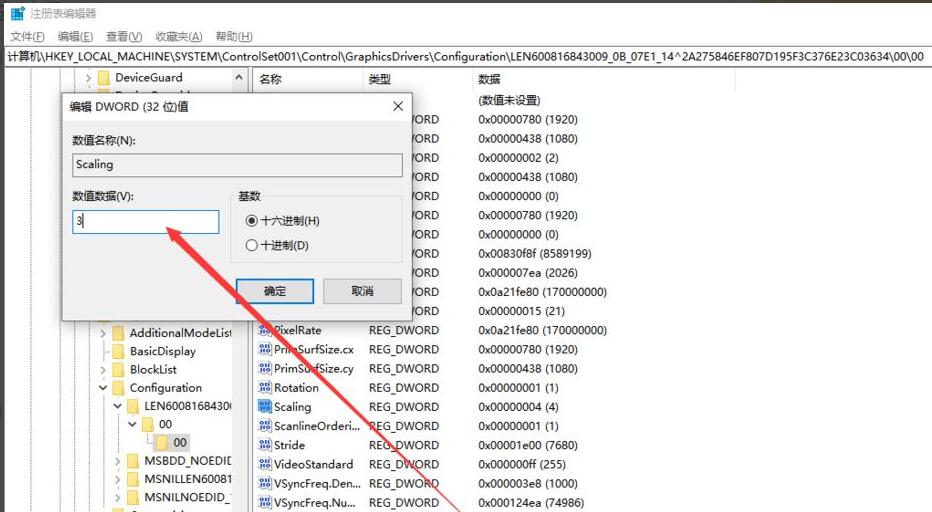Select the PrimSurfSize.cx value icon
The height and width of the screenshot is (512, 932).
[265, 350]
